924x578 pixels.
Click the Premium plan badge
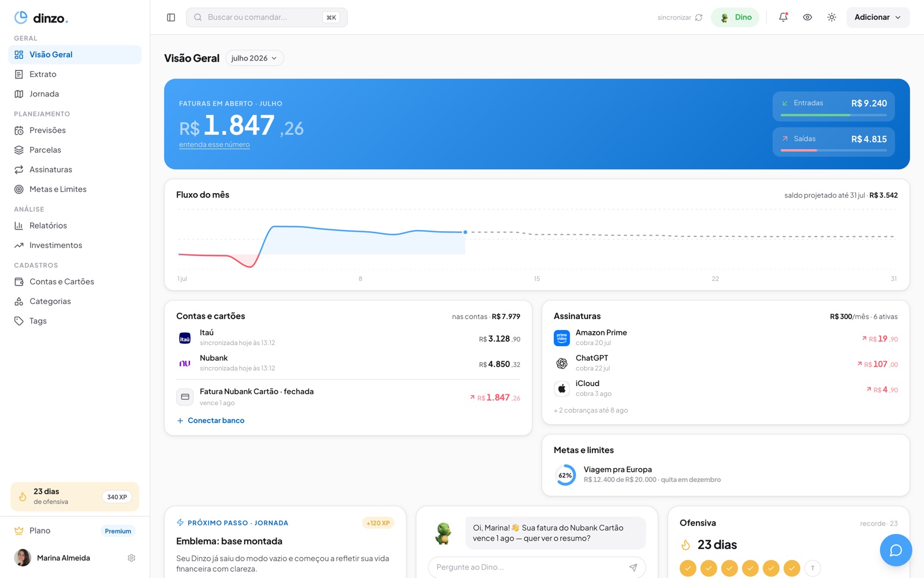[118, 531]
